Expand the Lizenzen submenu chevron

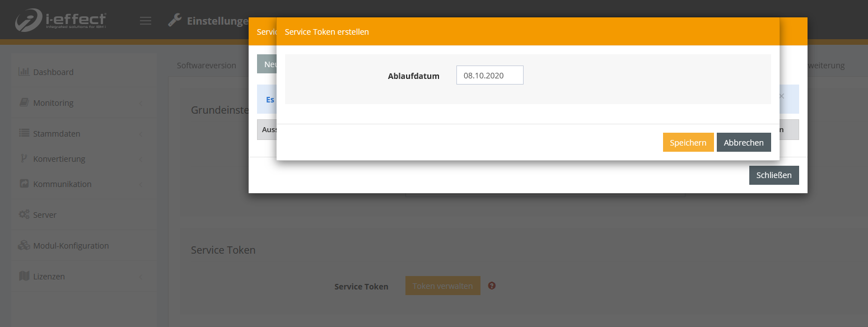coord(140,277)
